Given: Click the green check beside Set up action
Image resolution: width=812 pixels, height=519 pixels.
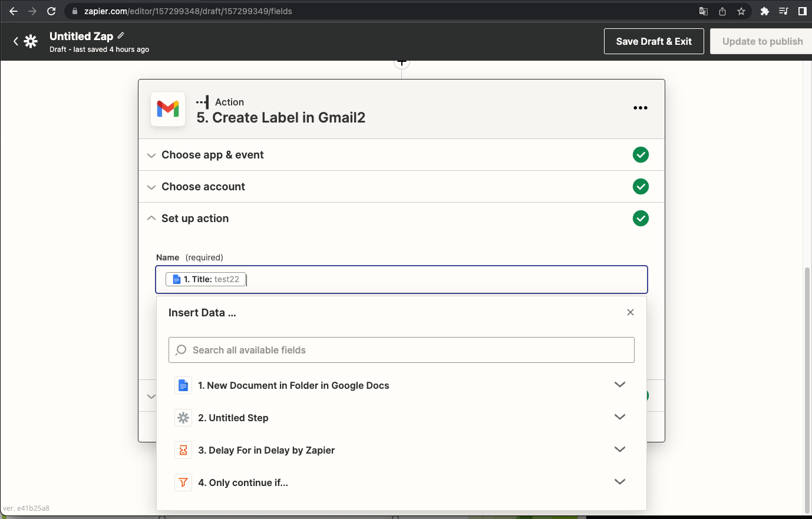Looking at the screenshot, I should 641,219.
